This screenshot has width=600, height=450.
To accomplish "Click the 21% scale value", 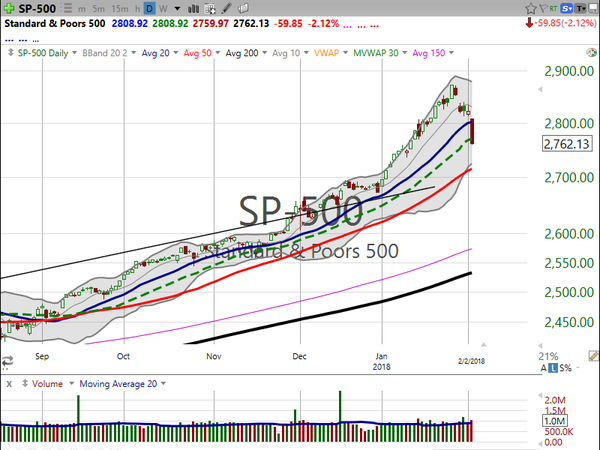I will (x=548, y=356).
